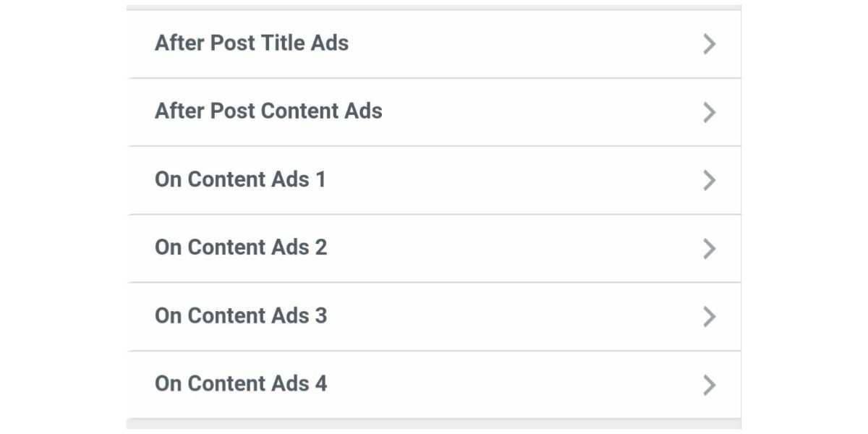
Task: Click the On Content Ads 4 chevron
Action: click(709, 385)
